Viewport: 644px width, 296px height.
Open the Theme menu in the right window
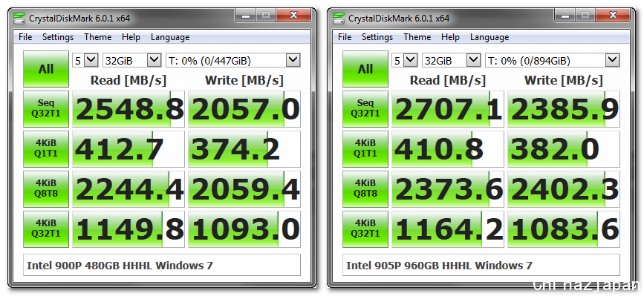(x=417, y=37)
